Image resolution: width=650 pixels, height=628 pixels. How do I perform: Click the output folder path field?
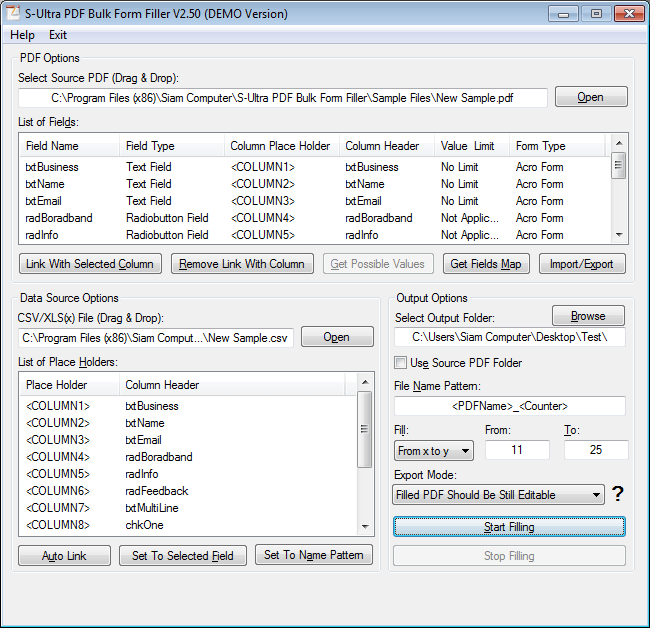pos(510,337)
